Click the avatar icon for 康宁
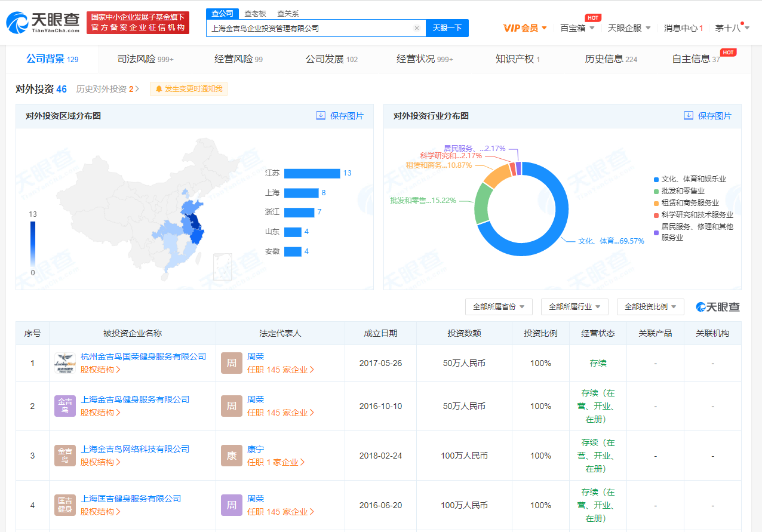This screenshot has width=762, height=532. click(x=232, y=456)
